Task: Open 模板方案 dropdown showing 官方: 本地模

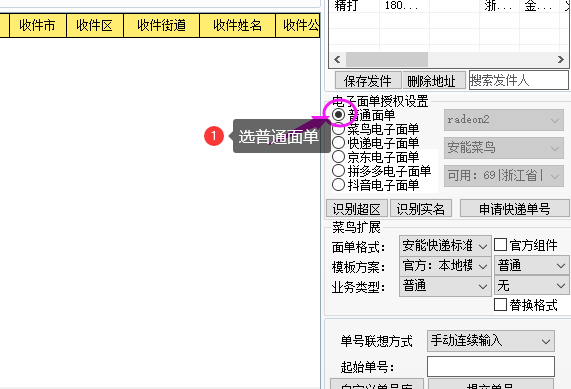Action: click(445, 266)
